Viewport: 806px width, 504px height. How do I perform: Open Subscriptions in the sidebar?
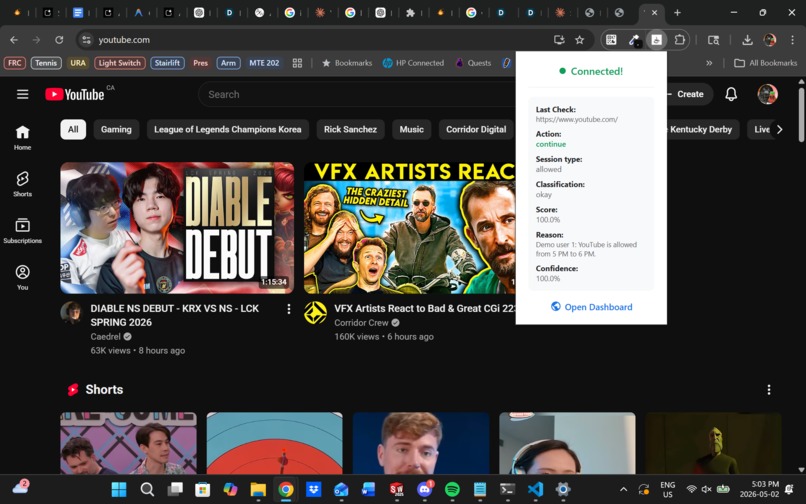22,231
